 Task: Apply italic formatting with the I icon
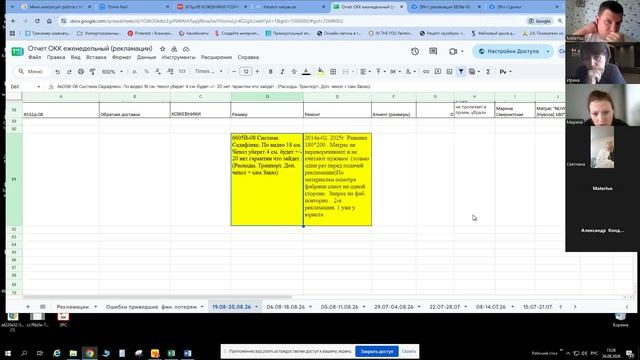(x=282, y=71)
